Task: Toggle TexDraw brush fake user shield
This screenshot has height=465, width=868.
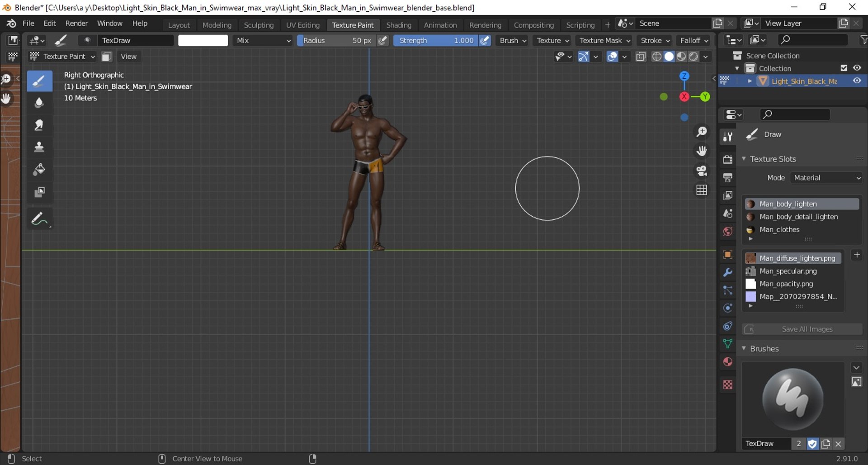Action: point(812,444)
